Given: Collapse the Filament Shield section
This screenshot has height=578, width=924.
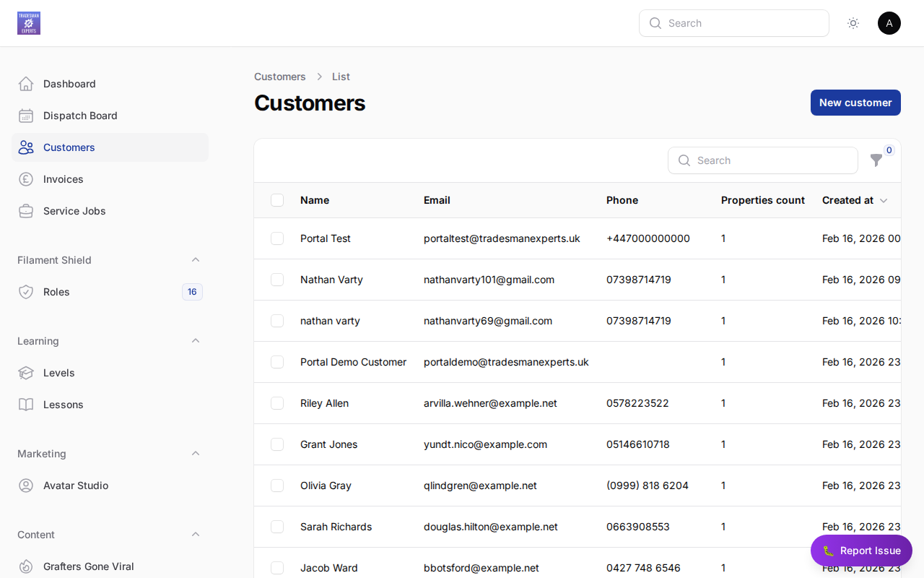Looking at the screenshot, I should [x=196, y=259].
